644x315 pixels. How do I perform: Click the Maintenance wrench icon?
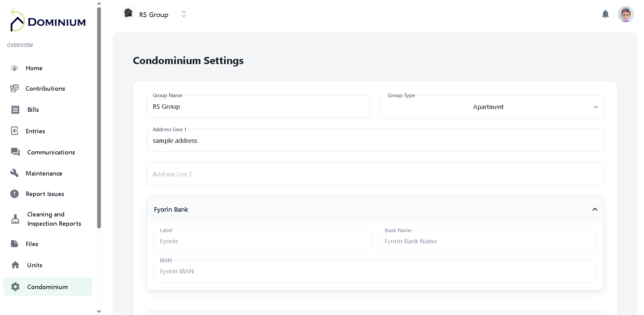click(x=15, y=173)
